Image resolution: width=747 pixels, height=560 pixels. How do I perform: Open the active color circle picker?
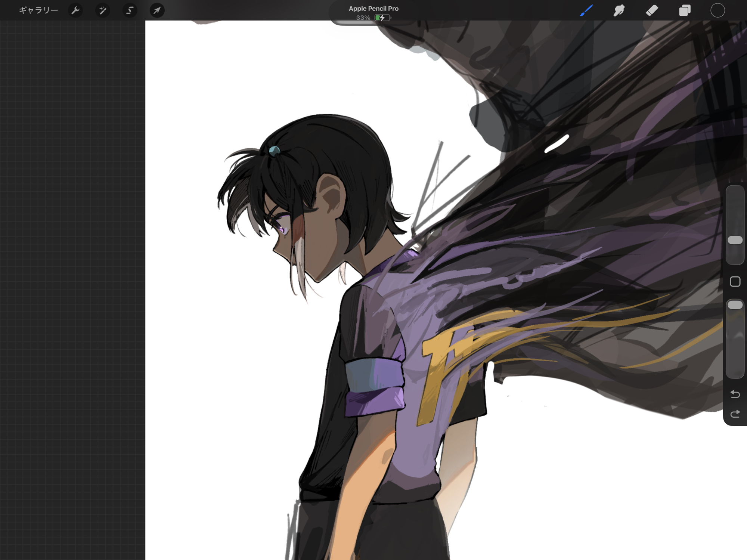point(717,10)
